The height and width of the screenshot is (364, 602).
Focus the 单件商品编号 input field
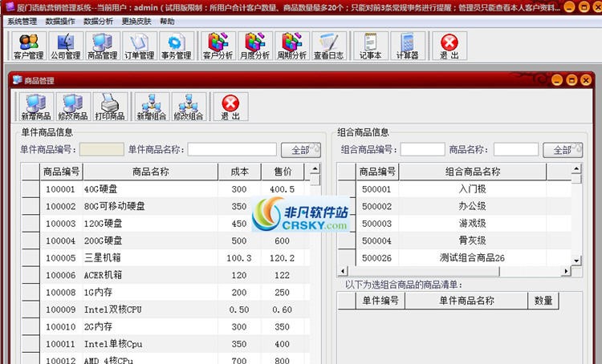(x=102, y=150)
